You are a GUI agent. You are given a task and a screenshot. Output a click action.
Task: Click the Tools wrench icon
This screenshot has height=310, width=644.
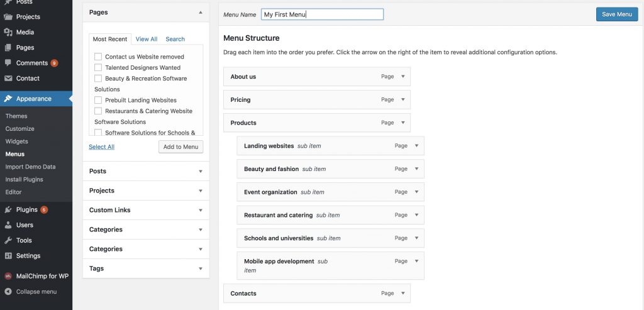[x=8, y=240]
